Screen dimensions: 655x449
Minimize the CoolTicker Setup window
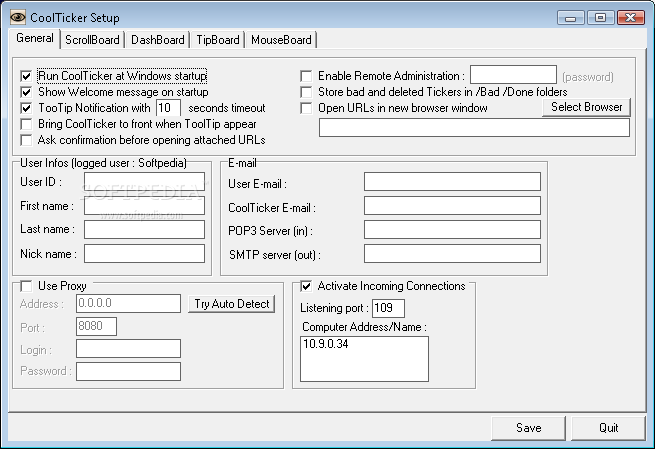570,18
